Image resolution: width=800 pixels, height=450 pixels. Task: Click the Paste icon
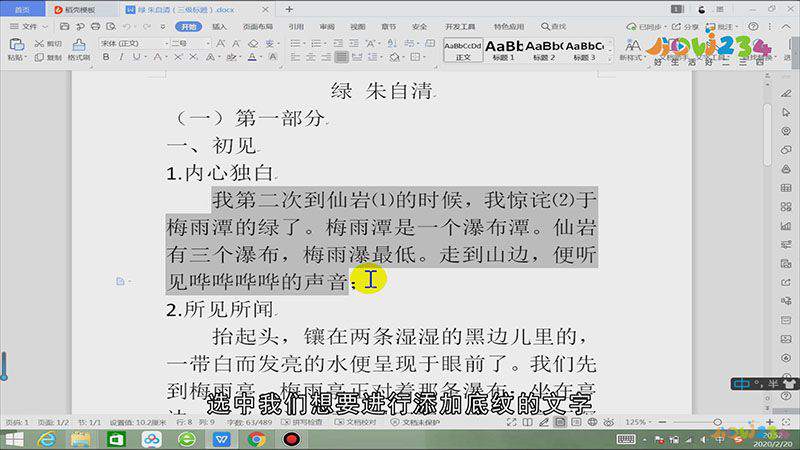coord(16,45)
